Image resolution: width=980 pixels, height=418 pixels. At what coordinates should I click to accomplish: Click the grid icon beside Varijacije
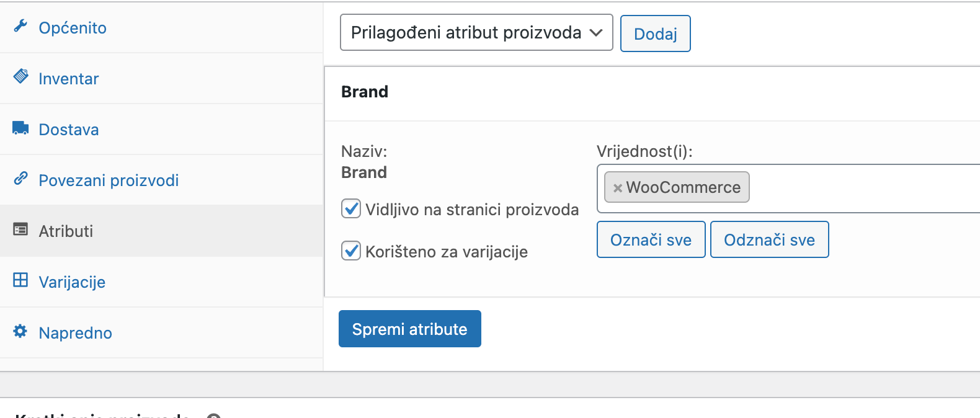coord(20,280)
